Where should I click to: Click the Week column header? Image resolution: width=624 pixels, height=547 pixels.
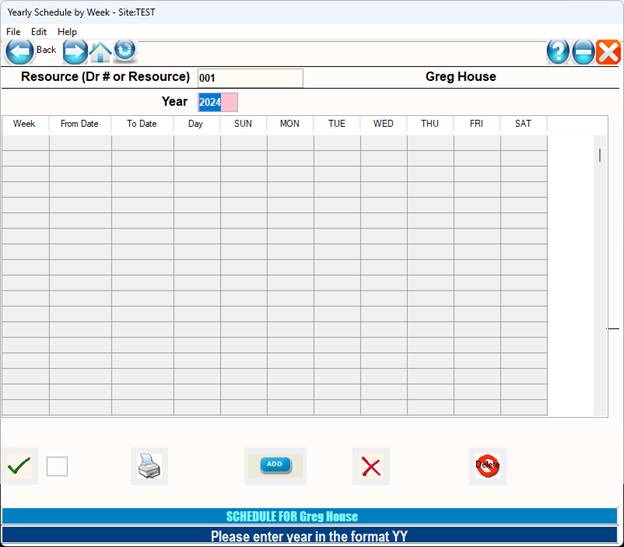25,124
